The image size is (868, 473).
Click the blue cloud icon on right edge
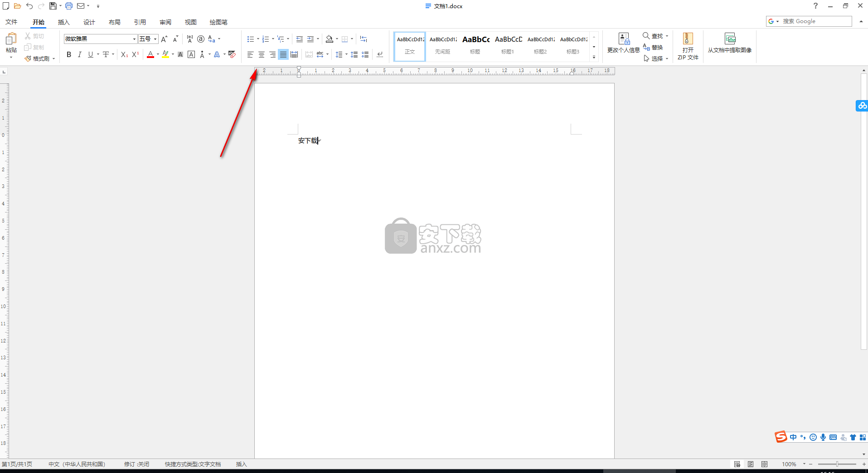862,106
